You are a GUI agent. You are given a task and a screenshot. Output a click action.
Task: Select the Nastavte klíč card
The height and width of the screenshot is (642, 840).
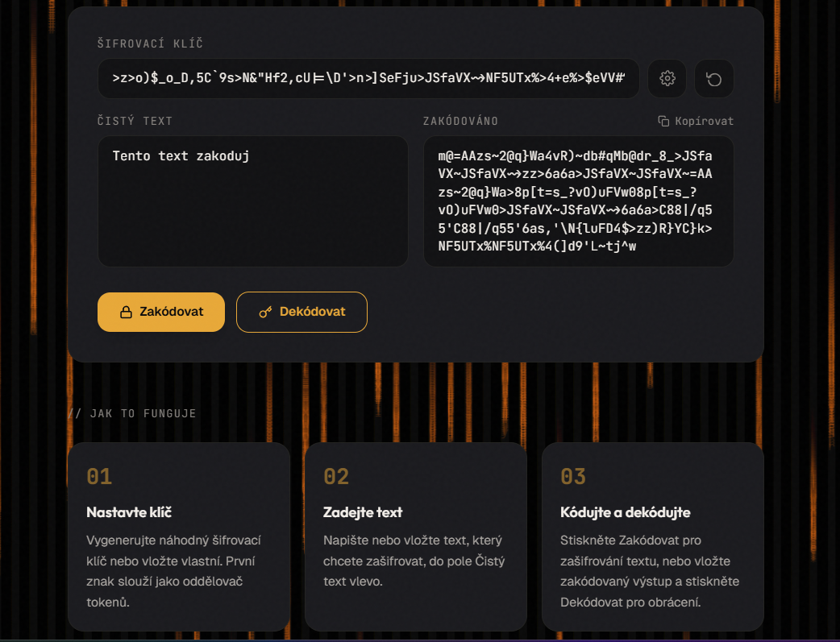(x=179, y=536)
